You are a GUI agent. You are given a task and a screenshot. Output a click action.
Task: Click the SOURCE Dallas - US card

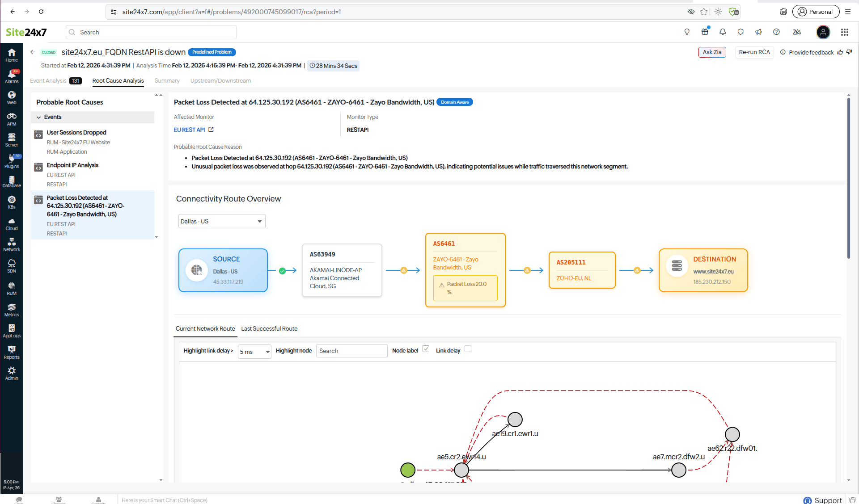tap(223, 270)
